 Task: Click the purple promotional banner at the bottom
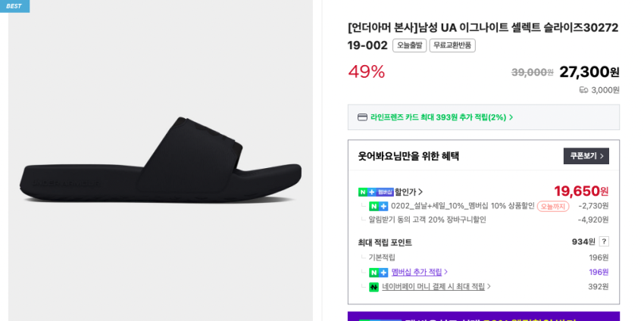(x=483, y=316)
